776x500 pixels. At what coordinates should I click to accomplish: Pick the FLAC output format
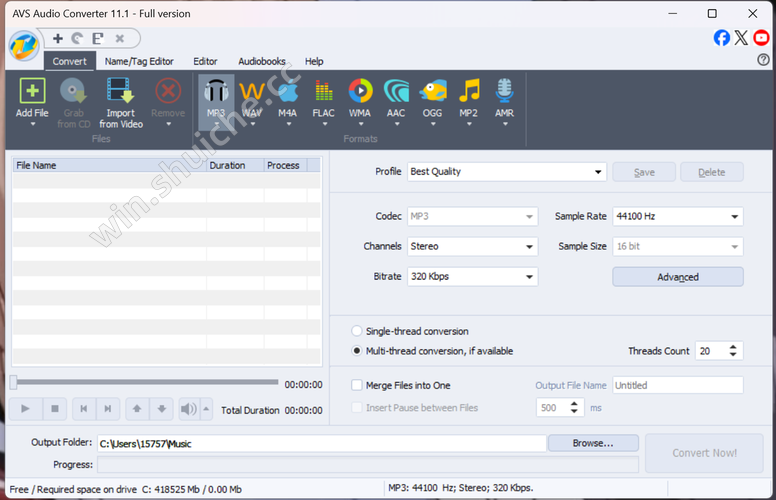[323, 93]
